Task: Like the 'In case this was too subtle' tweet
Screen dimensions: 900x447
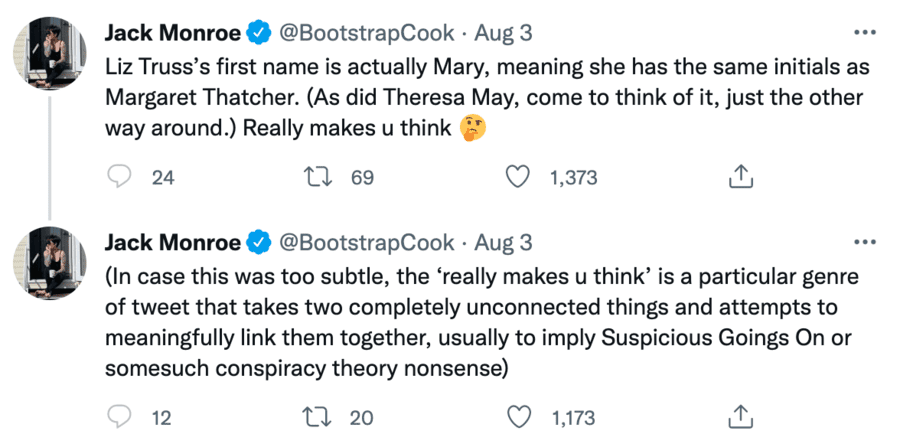Action: (x=517, y=414)
